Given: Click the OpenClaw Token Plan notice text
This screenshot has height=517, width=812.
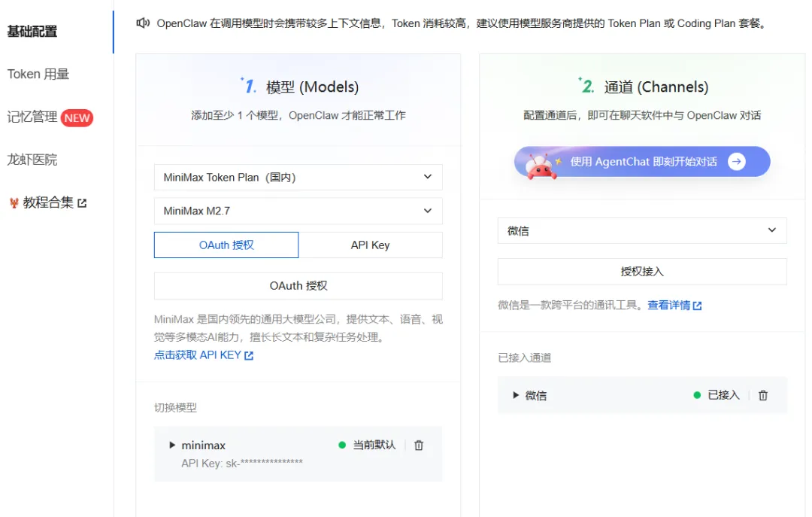Looking at the screenshot, I should pyautogui.click(x=462, y=23).
